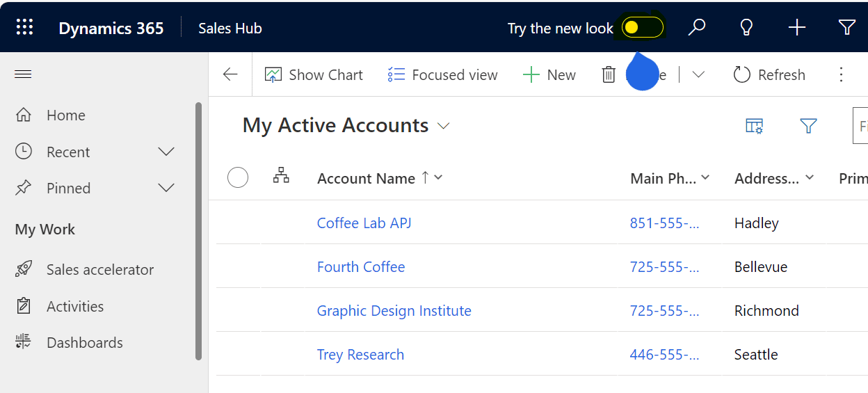Select the Hadley city cell
Viewport: 868px width, 393px height.
757,223
